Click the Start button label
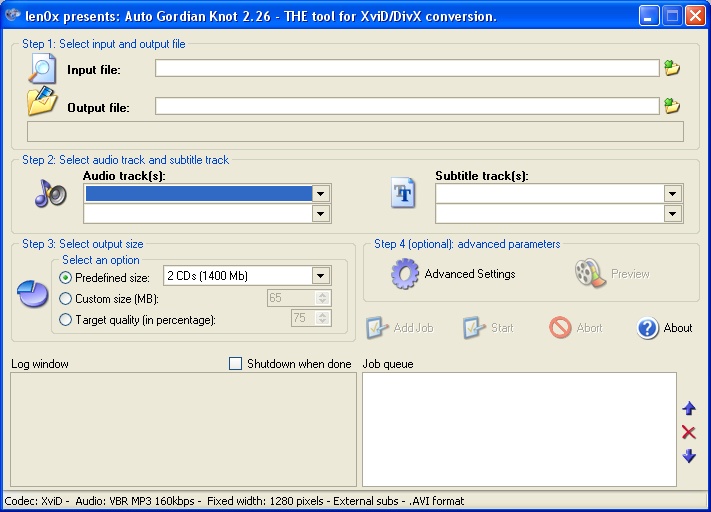This screenshot has height=512, width=711. pos(502,328)
